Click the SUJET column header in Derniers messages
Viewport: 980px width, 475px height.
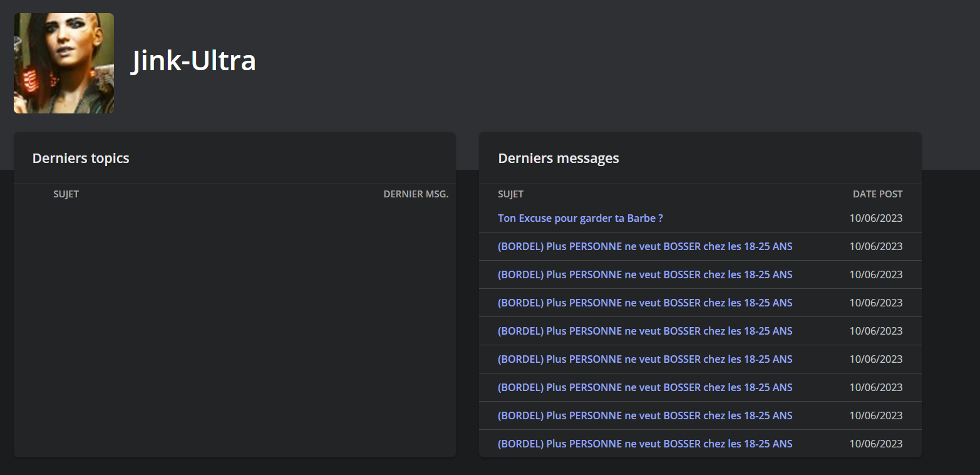tap(510, 194)
